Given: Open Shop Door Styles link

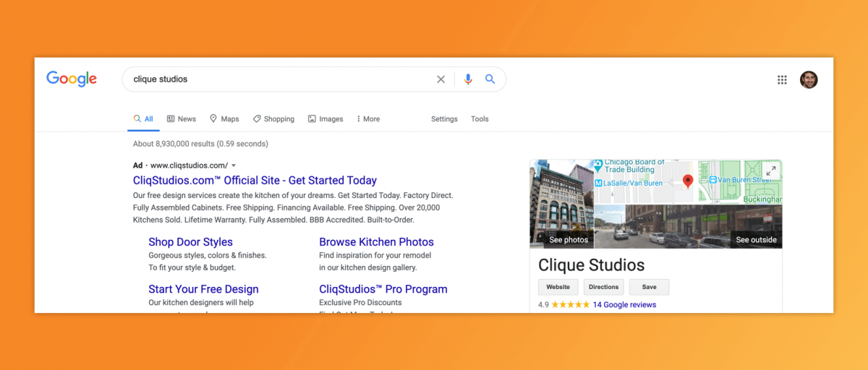Looking at the screenshot, I should click(x=190, y=242).
